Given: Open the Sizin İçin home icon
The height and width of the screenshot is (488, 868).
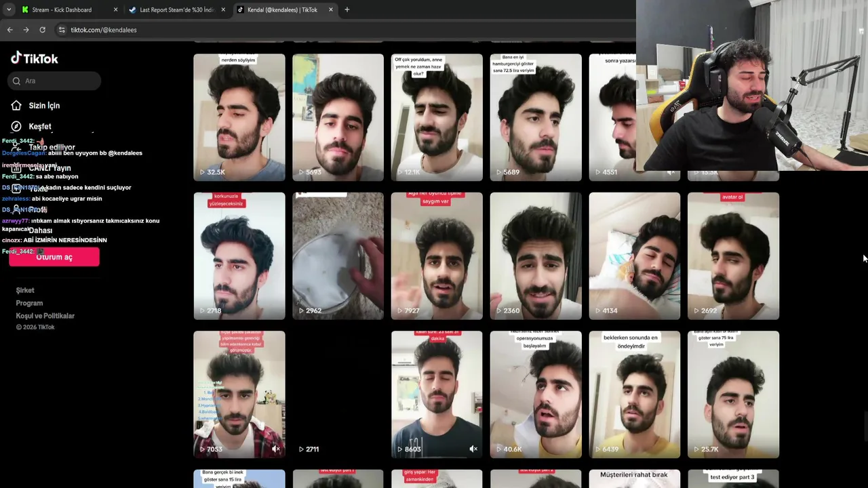Looking at the screenshot, I should [x=16, y=106].
